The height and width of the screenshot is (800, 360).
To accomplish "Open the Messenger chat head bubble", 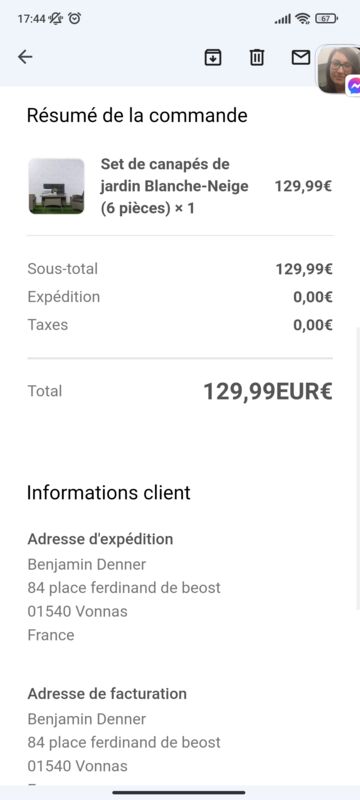I will click(339, 69).
